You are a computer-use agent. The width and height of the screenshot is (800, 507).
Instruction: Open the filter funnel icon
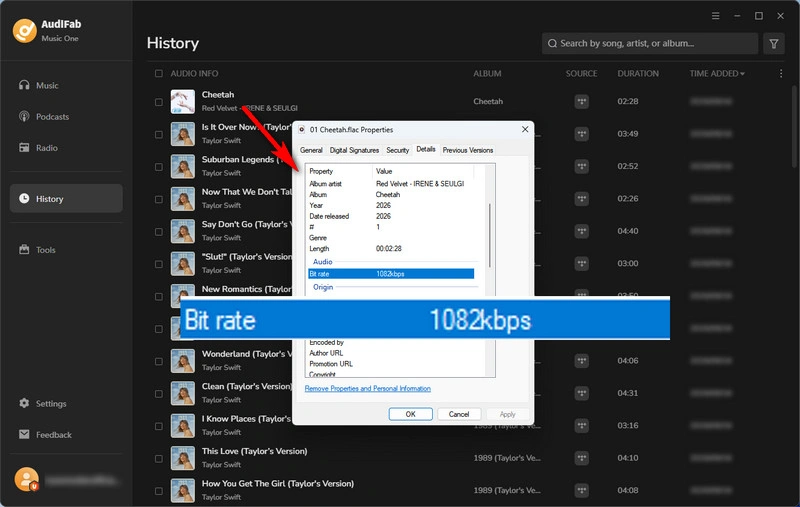[773, 43]
